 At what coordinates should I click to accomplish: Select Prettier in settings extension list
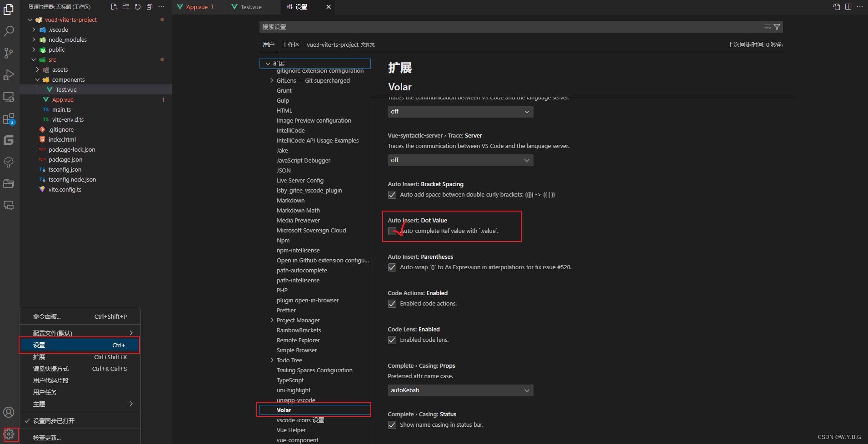click(x=286, y=310)
